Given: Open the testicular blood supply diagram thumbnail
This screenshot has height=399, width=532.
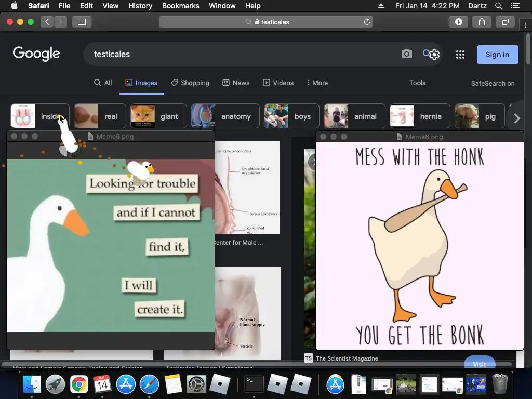Looking at the screenshot, I should point(247,187).
